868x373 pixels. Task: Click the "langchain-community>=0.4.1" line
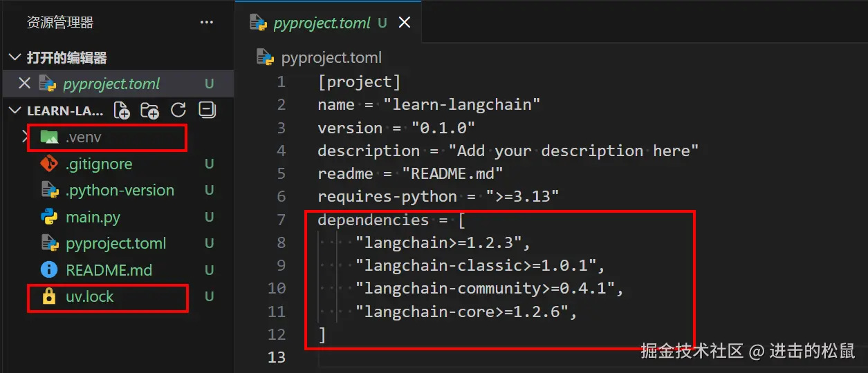pyautogui.click(x=489, y=288)
